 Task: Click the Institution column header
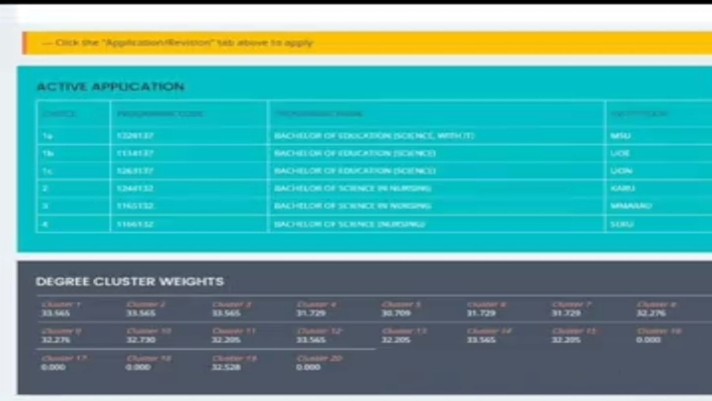[x=639, y=114]
